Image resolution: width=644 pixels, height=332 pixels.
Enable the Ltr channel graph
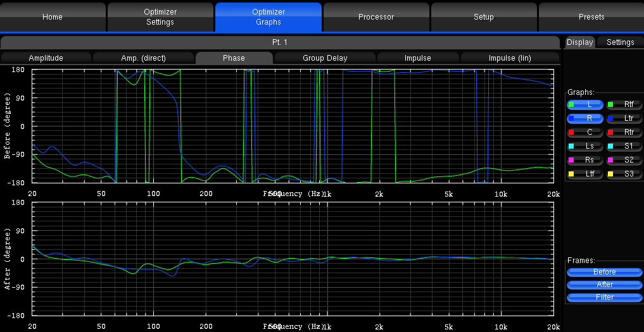[623, 118]
